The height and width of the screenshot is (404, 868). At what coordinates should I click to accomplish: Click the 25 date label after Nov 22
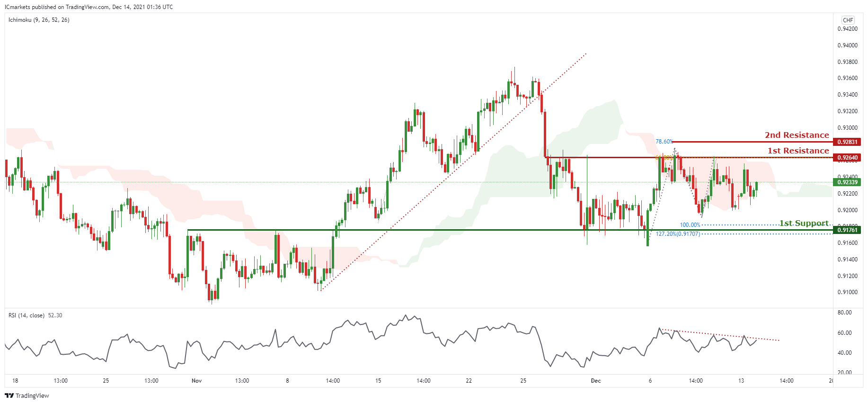(523, 381)
